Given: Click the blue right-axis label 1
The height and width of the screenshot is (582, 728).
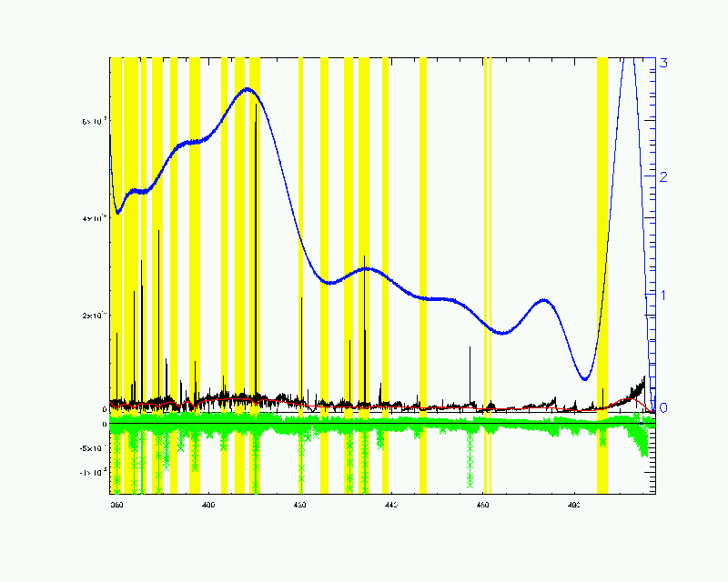Looking at the screenshot, I should (663, 296).
